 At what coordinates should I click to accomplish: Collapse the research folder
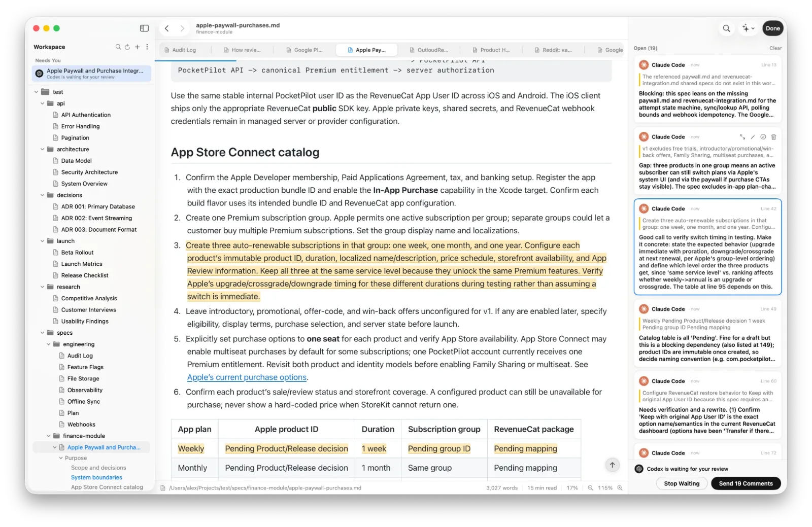(43, 287)
